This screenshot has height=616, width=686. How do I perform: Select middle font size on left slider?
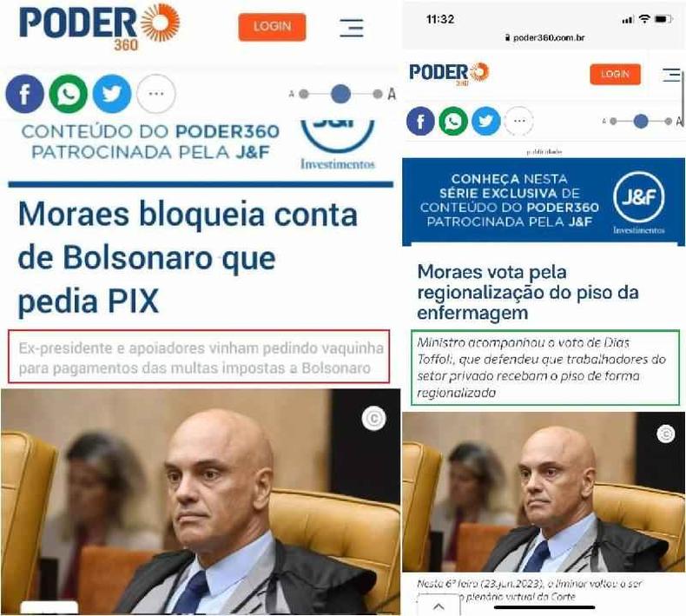(x=340, y=94)
